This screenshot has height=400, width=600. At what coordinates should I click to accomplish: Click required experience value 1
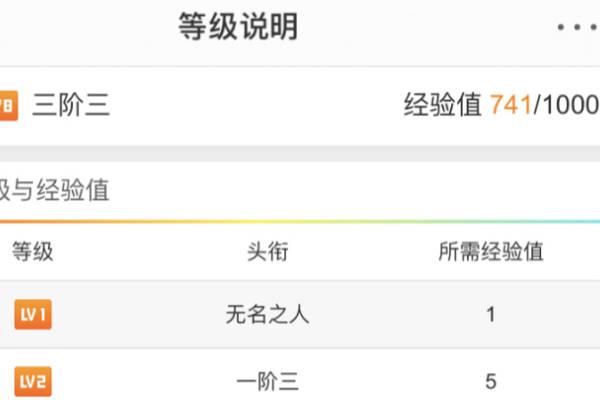491,315
